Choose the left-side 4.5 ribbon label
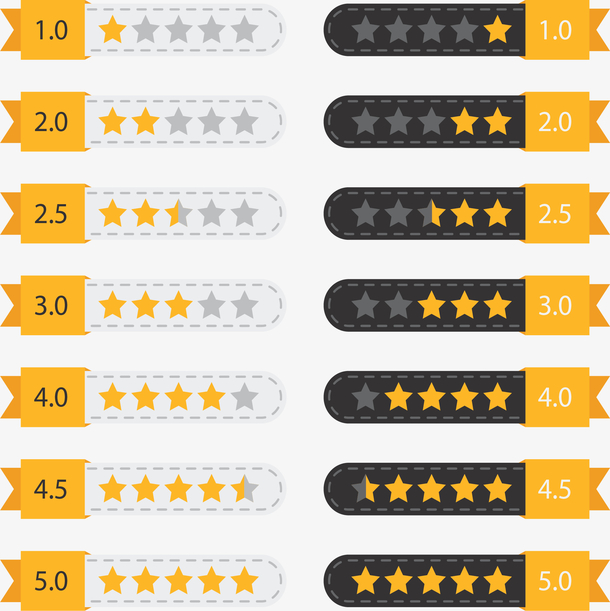Viewport: 610px width, 611px height. tap(50, 489)
